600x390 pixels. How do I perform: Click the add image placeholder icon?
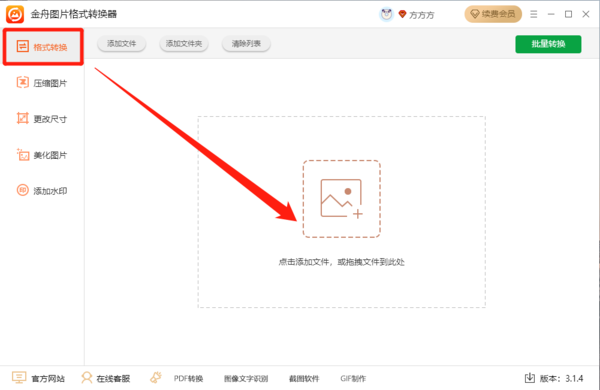click(x=341, y=199)
